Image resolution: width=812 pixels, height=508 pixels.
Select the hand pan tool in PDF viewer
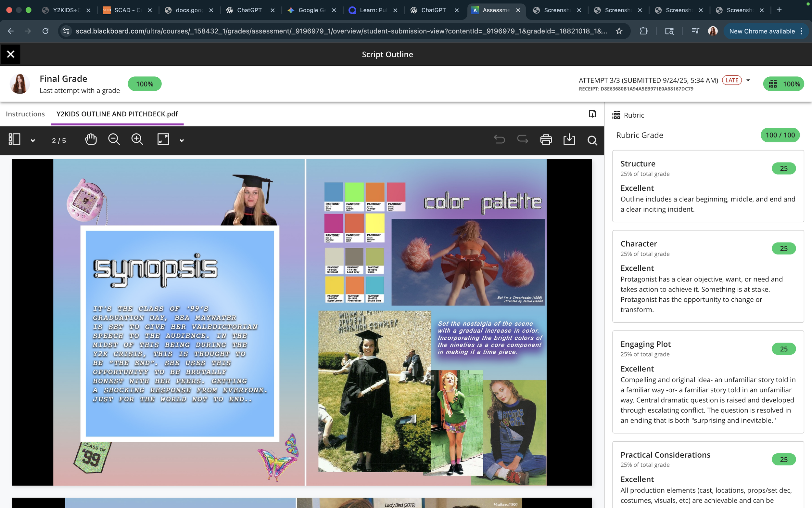(x=91, y=139)
